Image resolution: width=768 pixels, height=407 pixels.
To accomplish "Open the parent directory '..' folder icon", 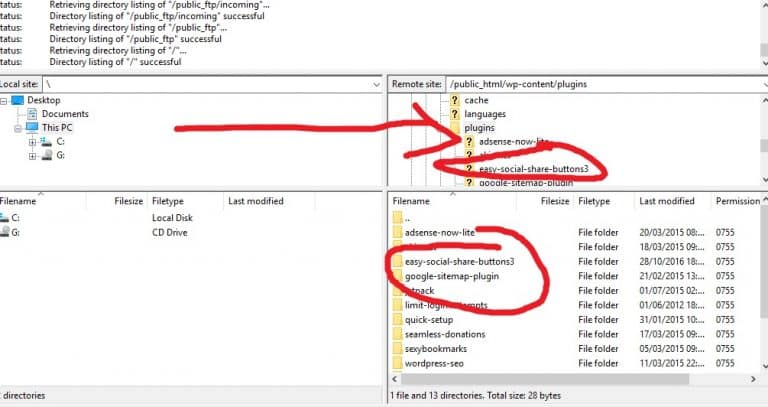I will pyautogui.click(x=397, y=217).
